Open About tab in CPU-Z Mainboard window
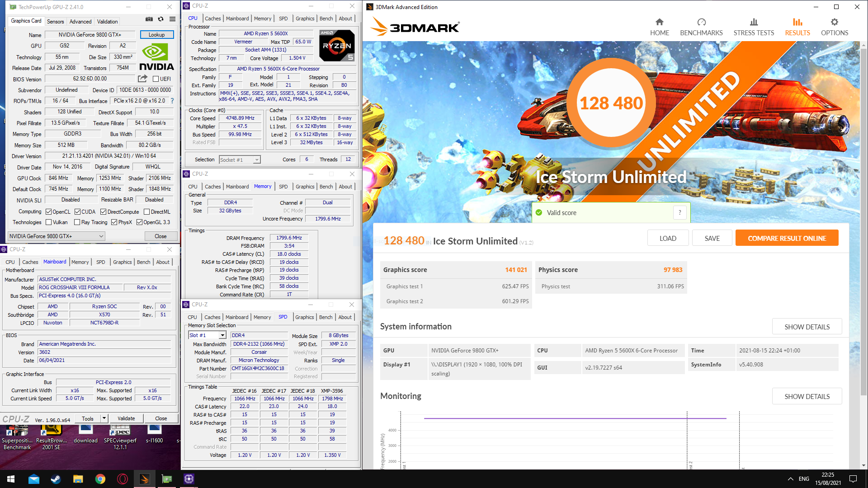868x488 pixels. click(x=163, y=262)
